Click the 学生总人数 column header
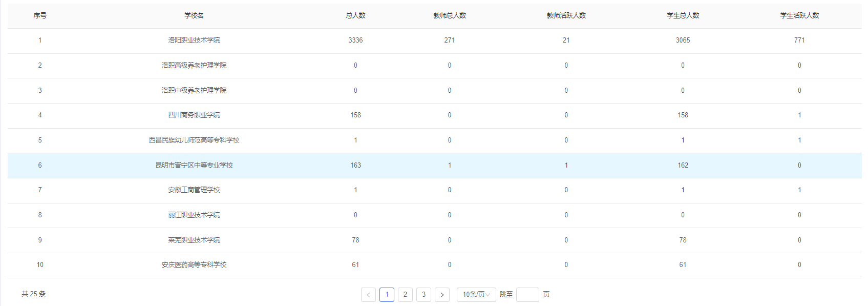868x306 pixels. (683, 15)
